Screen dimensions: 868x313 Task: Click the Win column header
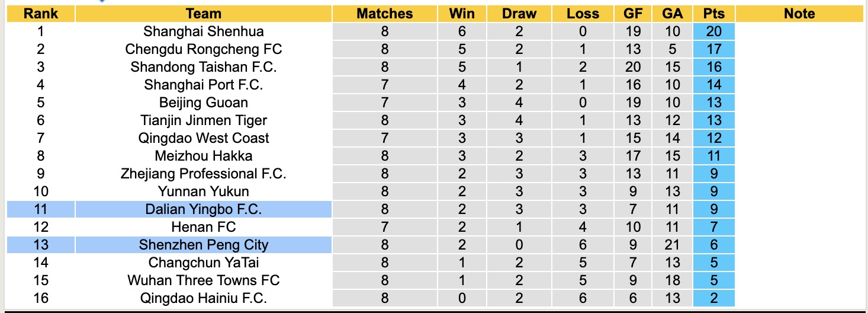[x=462, y=14]
